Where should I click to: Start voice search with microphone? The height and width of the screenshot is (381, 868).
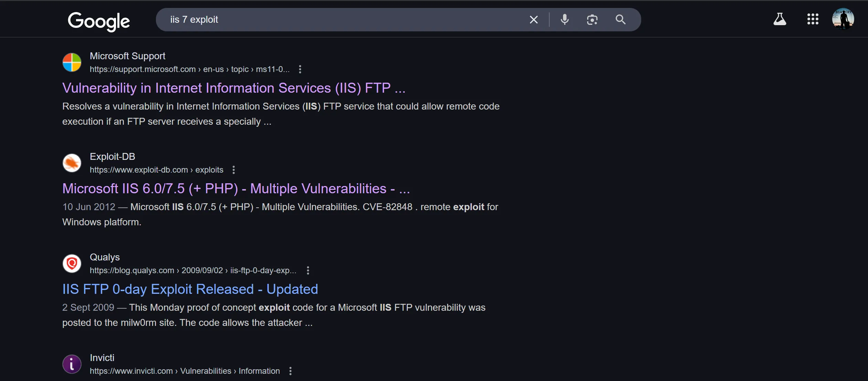[564, 20]
